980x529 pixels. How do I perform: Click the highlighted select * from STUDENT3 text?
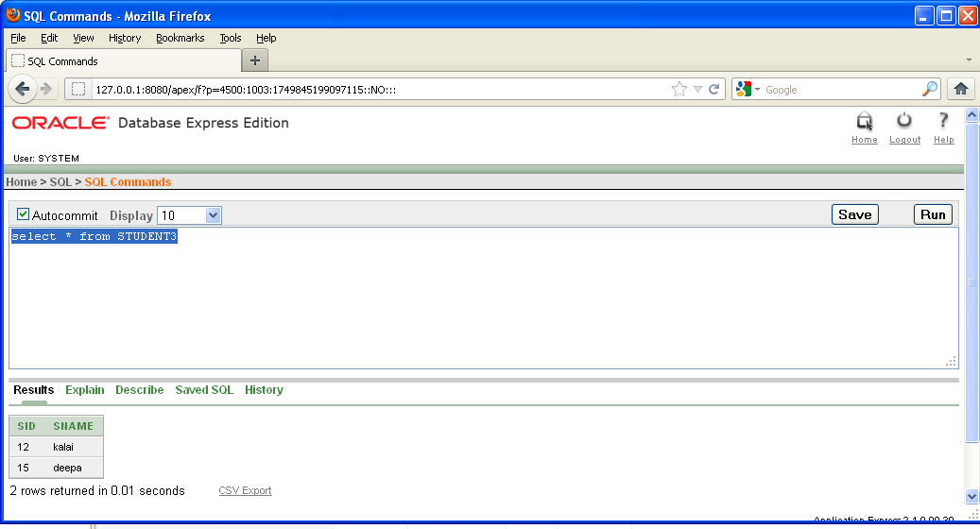pos(95,236)
